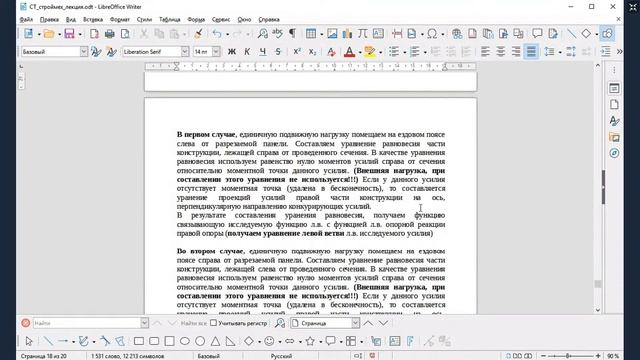Insert a page break

coord(397,33)
